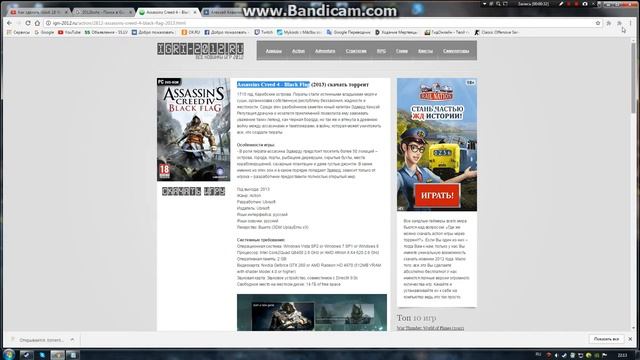This screenshot has width=640, height=360.
Task: Go back with the browser back arrow
Action: pos(9,23)
